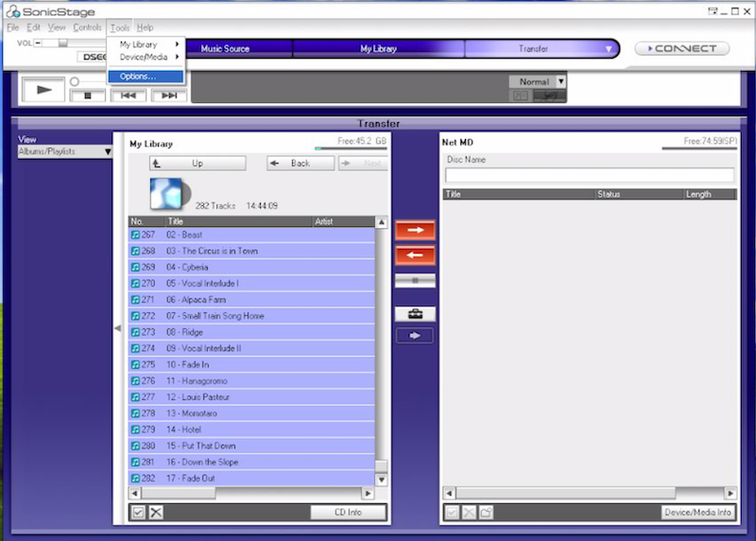Click the red transfer-to-device right arrow
The height and width of the screenshot is (541, 756).
(x=415, y=230)
